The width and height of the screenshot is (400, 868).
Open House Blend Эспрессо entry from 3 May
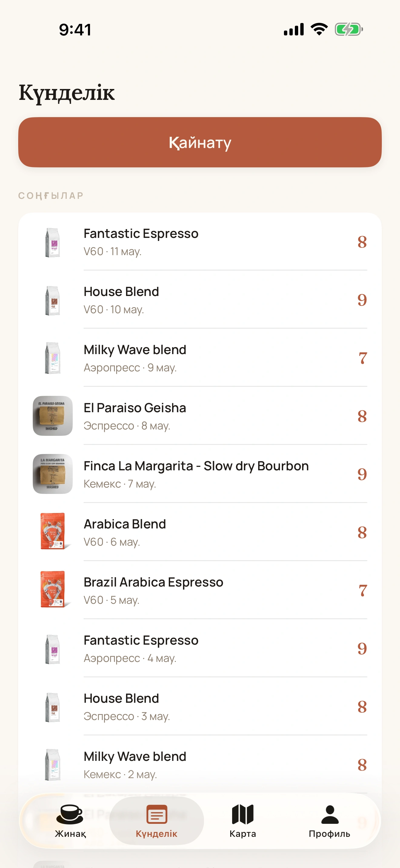pos(200,707)
